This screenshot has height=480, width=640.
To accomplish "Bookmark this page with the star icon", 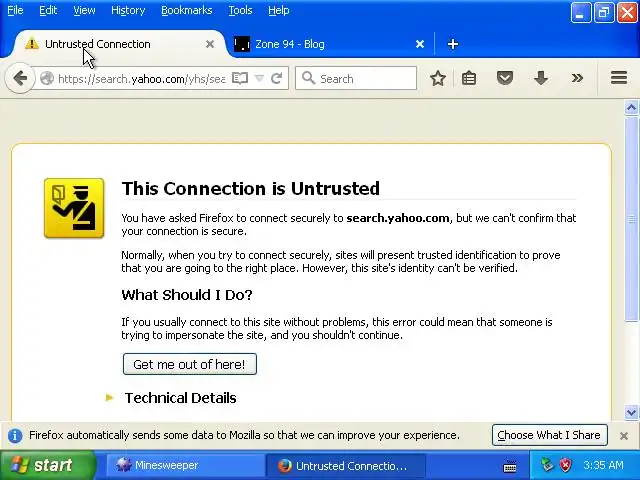I will coord(438,78).
